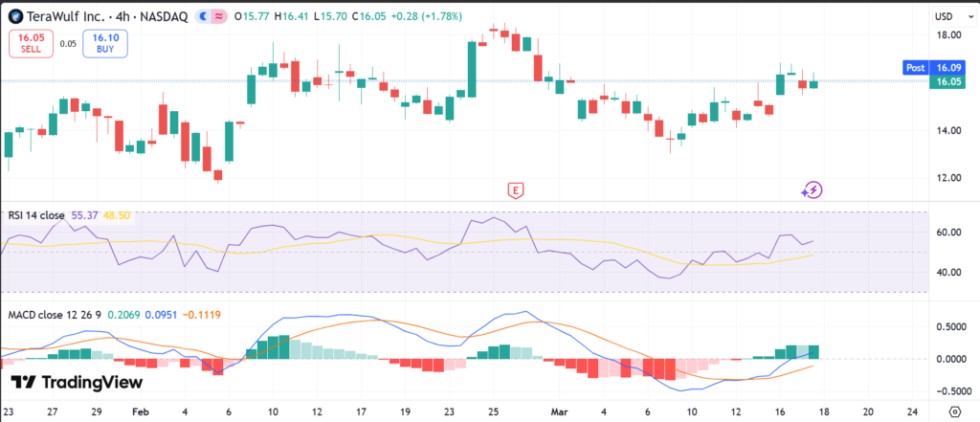The height and width of the screenshot is (422, 980).
Task: Click RSI moving average value 48.50
Action: click(116, 215)
